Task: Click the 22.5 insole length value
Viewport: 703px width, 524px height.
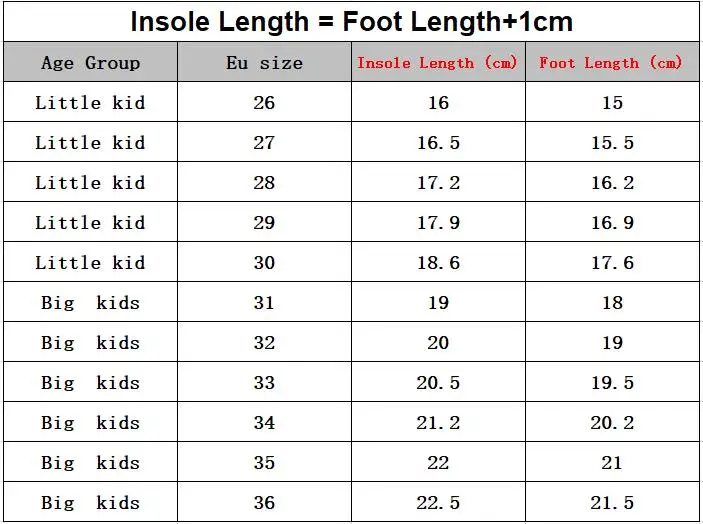Action: pos(438,503)
